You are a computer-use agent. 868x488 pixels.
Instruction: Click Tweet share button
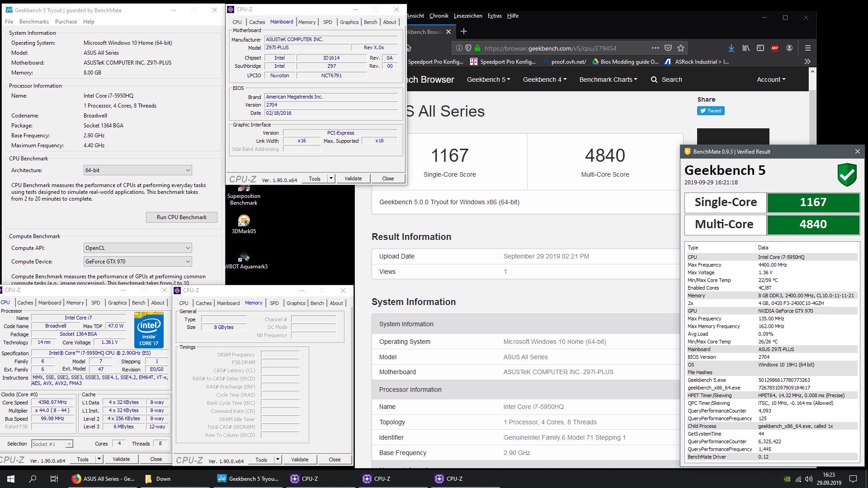(x=711, y=111)
